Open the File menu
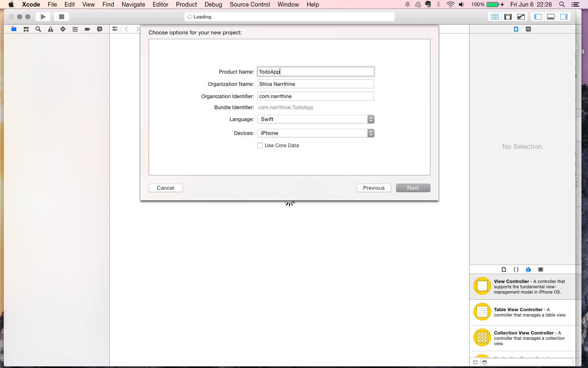 (x=52, y=4)
